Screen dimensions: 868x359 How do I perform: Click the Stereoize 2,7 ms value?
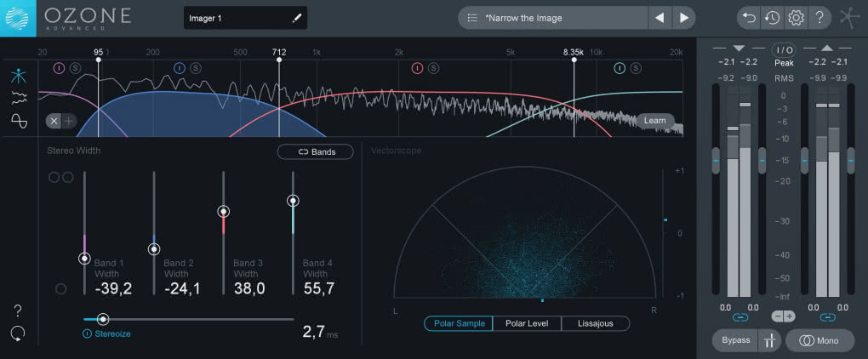320,332
